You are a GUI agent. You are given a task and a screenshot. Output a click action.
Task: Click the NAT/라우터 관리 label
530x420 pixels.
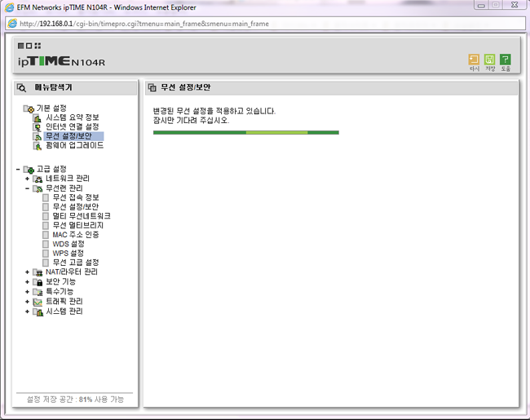pos(72,272)
